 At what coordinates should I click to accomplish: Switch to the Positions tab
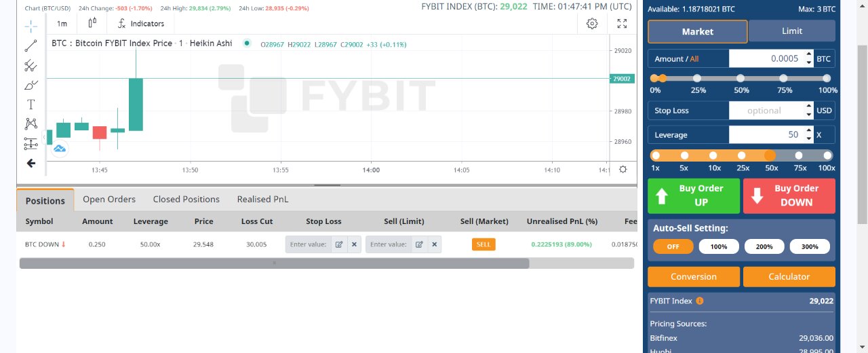coord(45,200)
